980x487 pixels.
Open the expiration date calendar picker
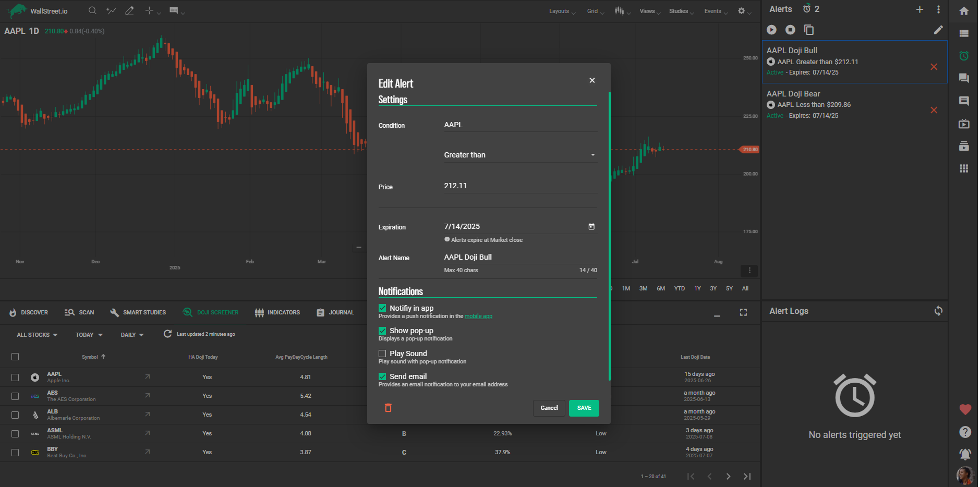pos(591,226)
